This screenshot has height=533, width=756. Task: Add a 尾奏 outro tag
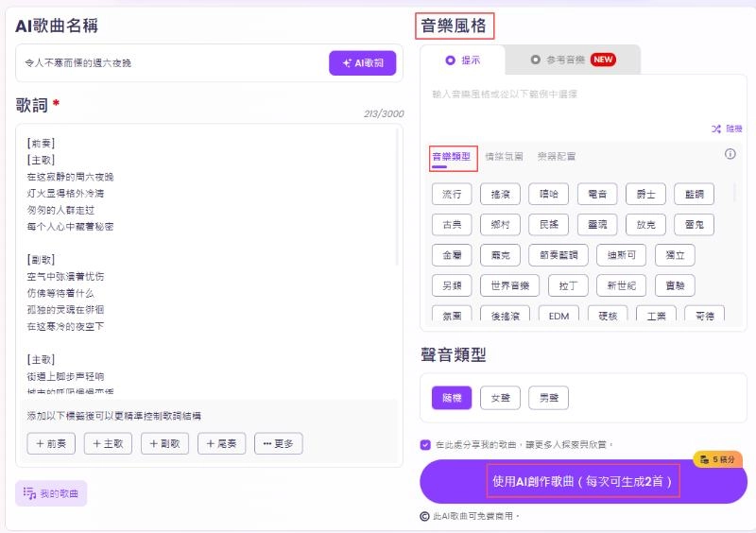[x=222, y=444]
